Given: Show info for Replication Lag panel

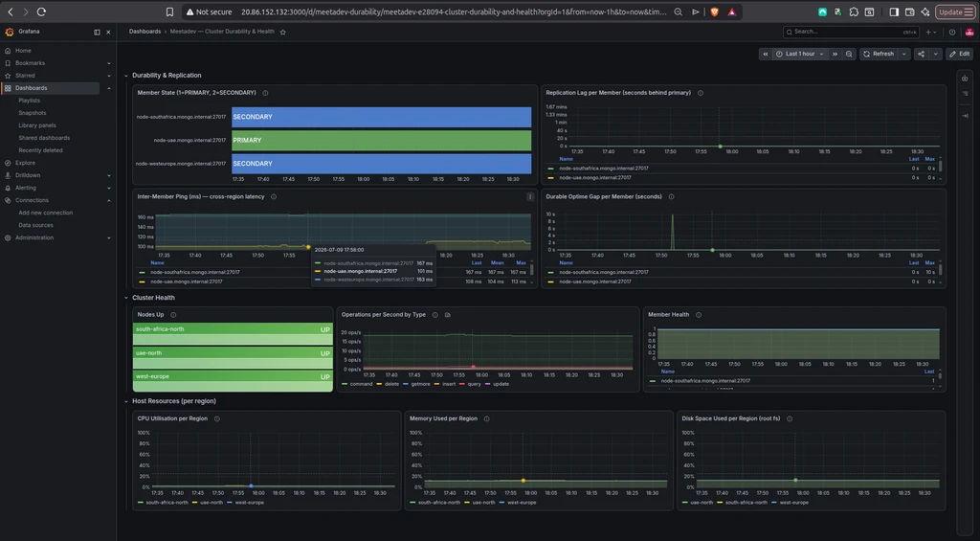Looking at the screenshot, I should (x=700, y=93).
